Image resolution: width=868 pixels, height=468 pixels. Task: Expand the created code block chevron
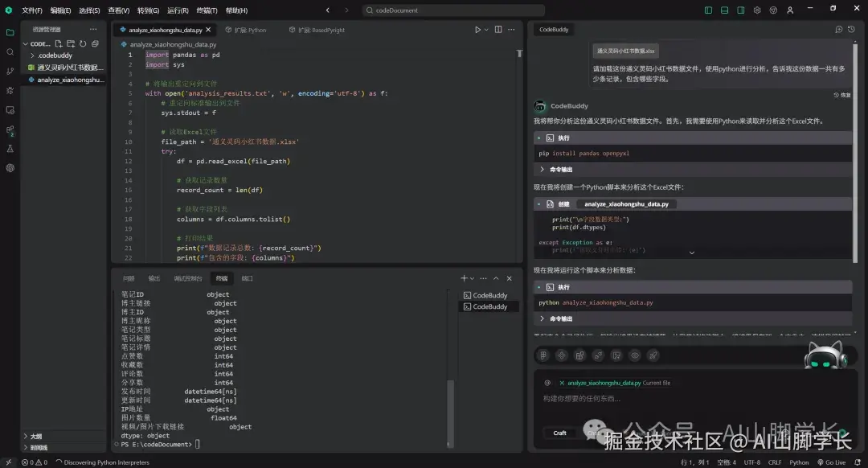pos(692,252)
